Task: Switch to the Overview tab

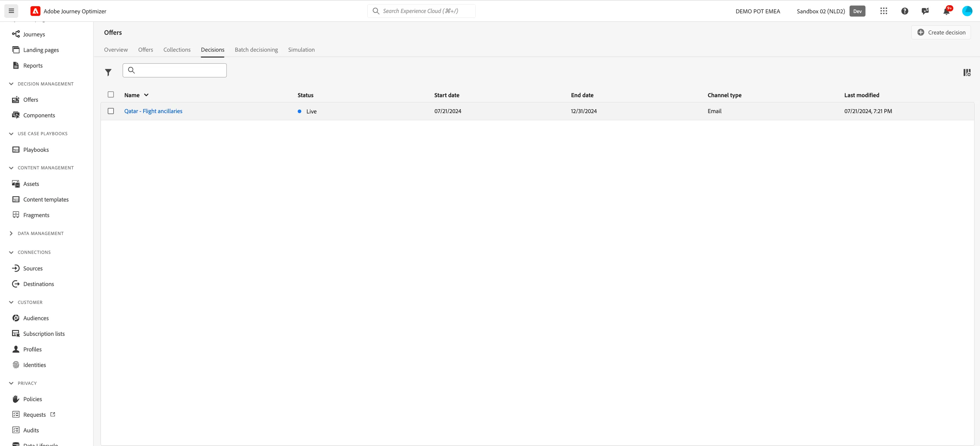Action: 116,50
